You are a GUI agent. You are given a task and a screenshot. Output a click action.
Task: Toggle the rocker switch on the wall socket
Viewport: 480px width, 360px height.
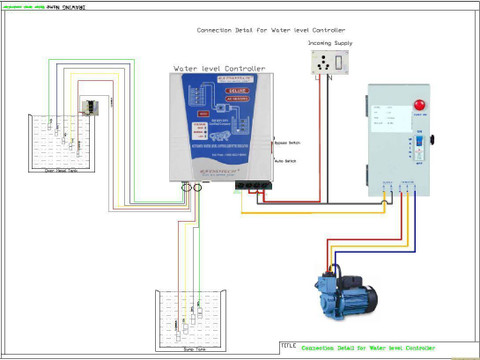(339, 62)
